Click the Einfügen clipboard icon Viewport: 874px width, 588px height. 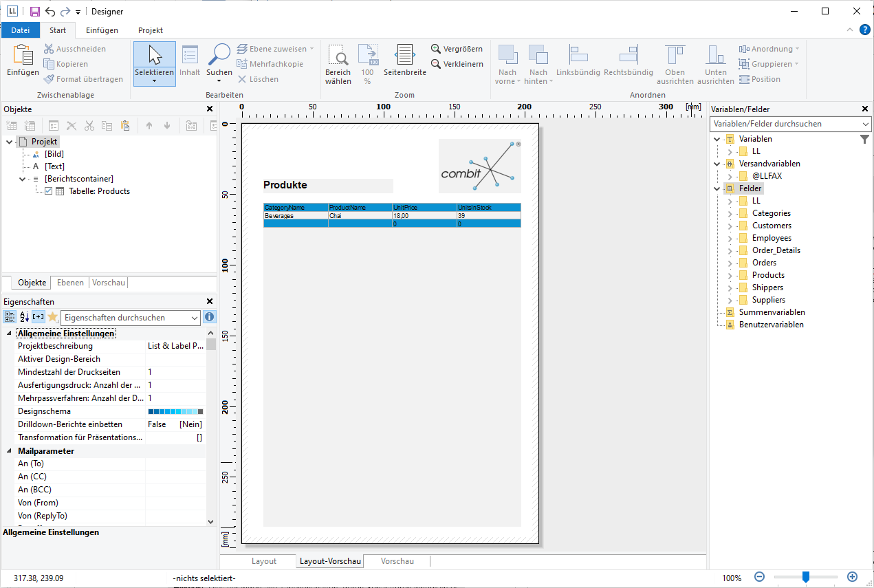(23, 55)
